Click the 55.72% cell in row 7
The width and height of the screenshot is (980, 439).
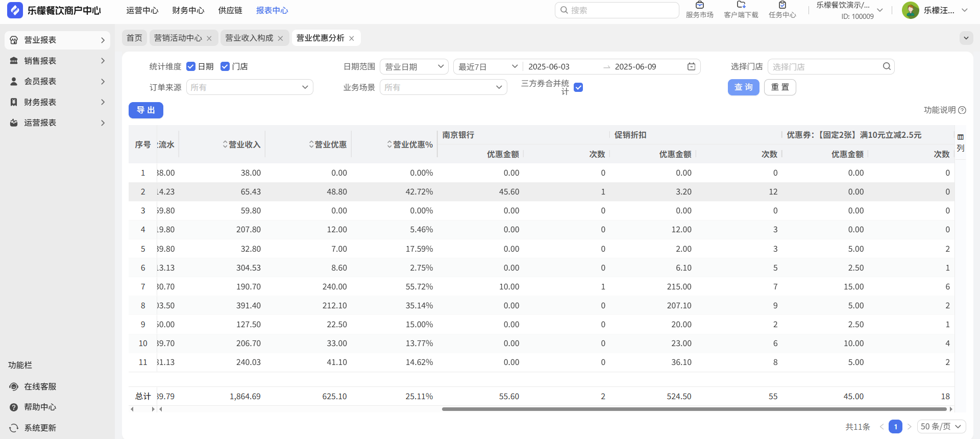419,287
